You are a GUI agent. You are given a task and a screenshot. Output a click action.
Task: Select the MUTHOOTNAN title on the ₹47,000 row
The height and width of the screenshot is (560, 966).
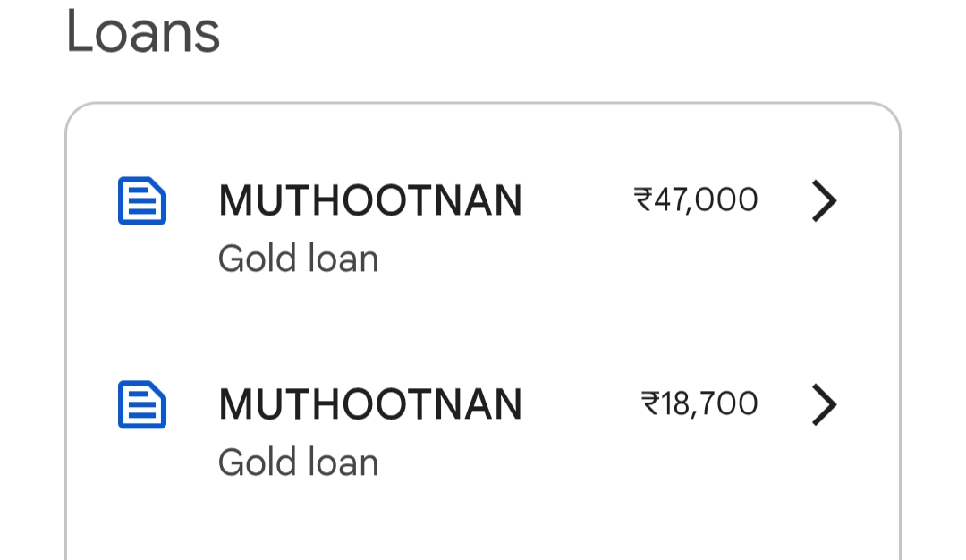point(370,200)
